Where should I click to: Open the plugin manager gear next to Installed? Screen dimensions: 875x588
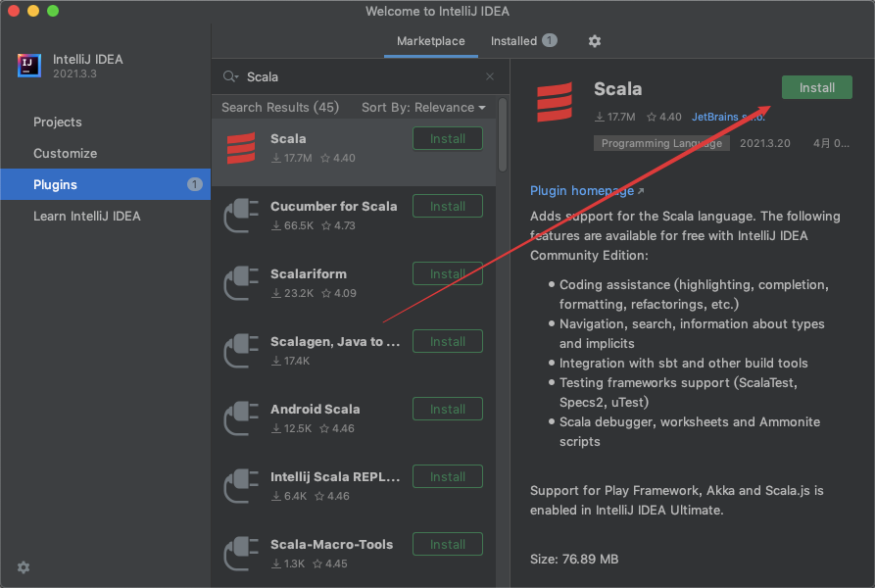tap(594, 41)
